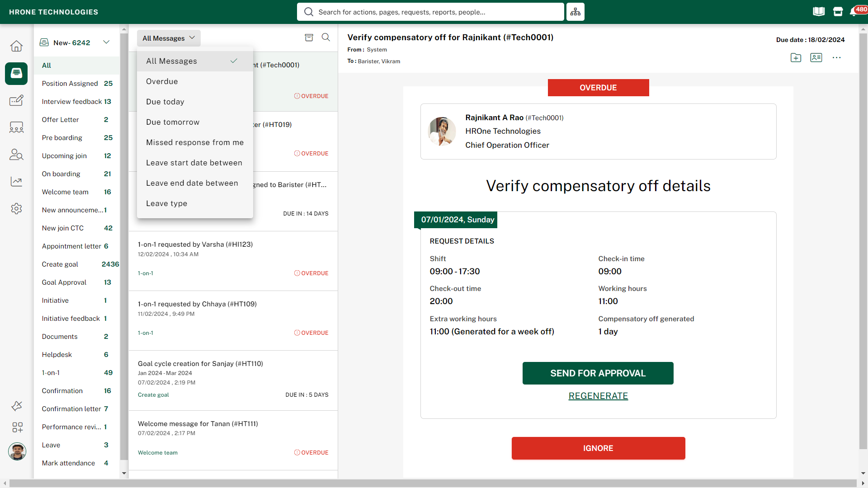Image resolution: width=868 pixels, height=488 pixels.
Task: Expand the New-6242 inbox dropdown
Action: point(106,42)
